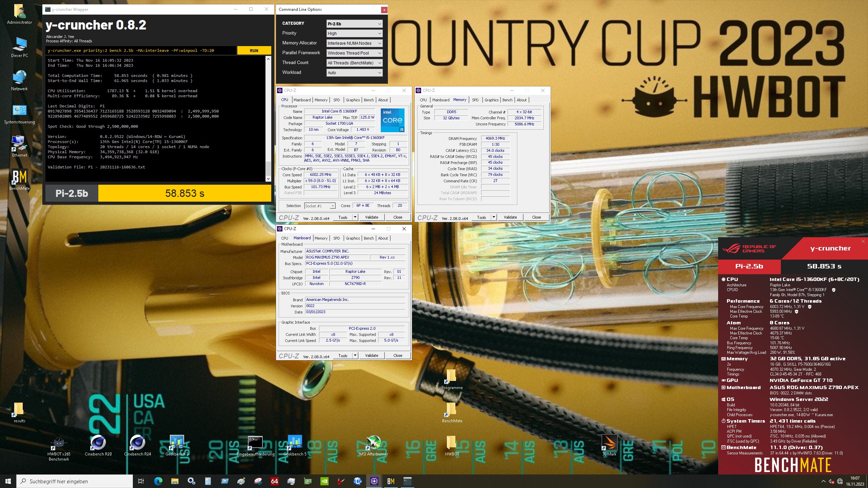
Task: Click Validate in the Mainboard CPU-Z window
Action: tap(371, 355)
